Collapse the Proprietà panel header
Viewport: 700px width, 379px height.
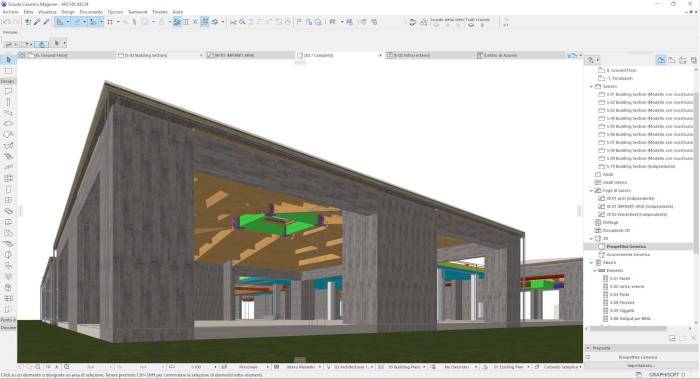point(588,348)
